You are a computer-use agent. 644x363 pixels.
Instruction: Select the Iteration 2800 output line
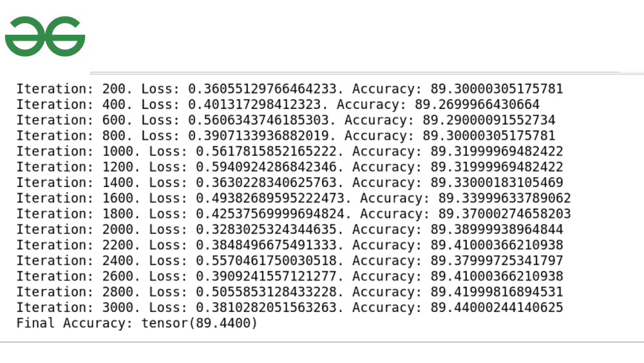[290, 292]
